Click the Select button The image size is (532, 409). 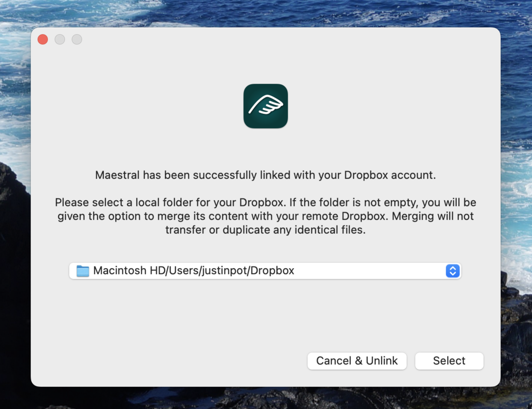[x=449, y=361]
